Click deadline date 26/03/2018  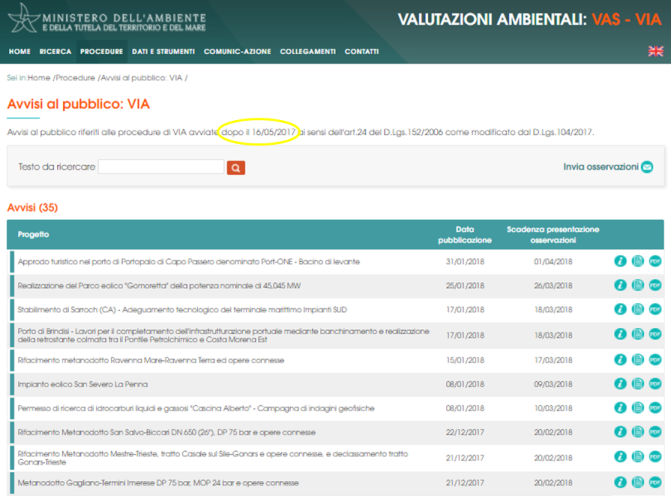click(553, 285)
